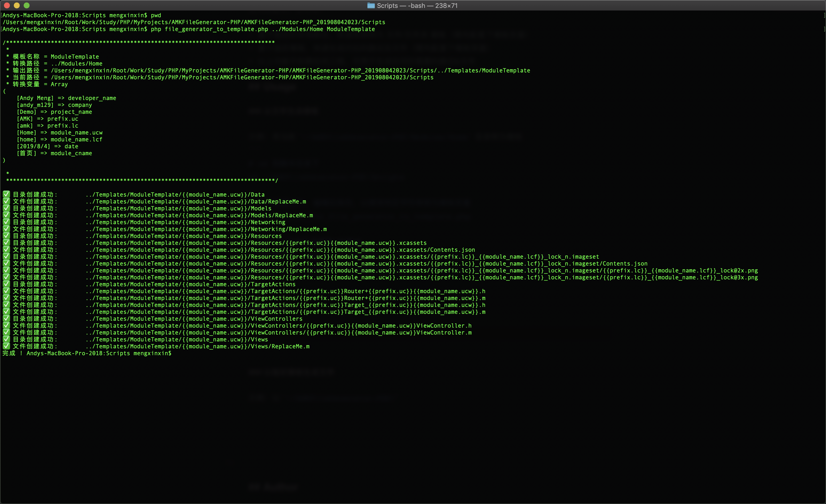826x504 pixels.
Task: Close the Terminal window with the red button
Action: click(7, 5)
